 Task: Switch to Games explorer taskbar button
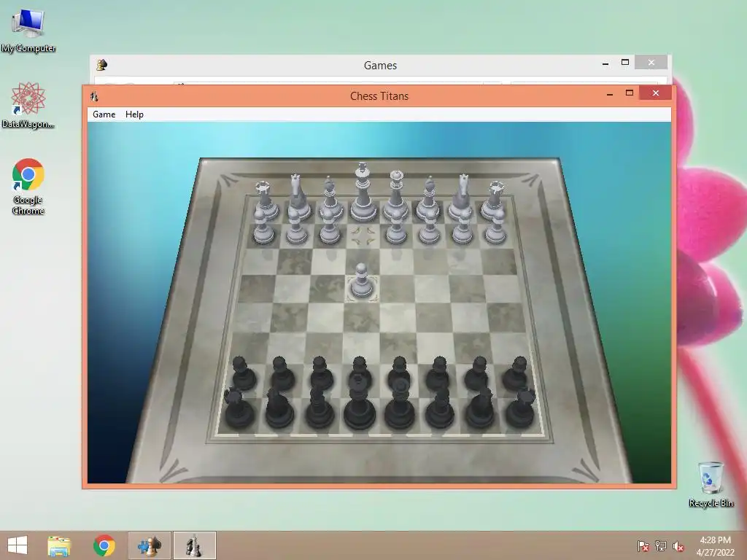[150, 545]
